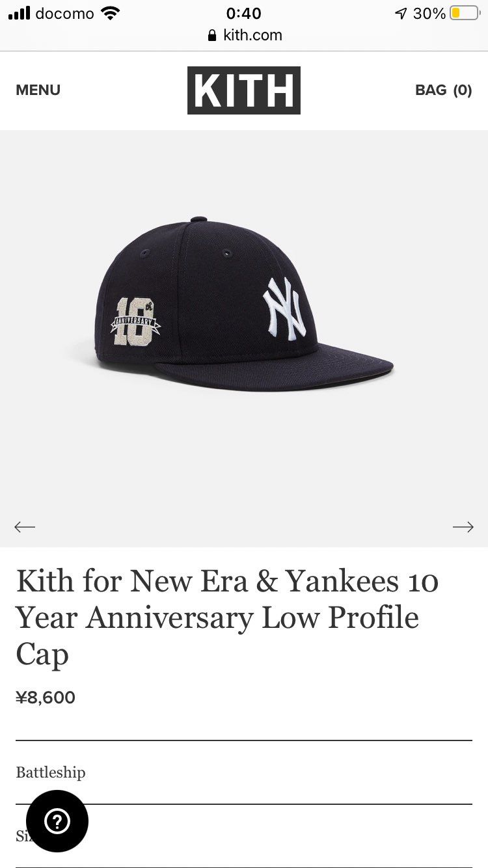Tap the 10th Anniversary patch on cap

click(x=135, y=321)
